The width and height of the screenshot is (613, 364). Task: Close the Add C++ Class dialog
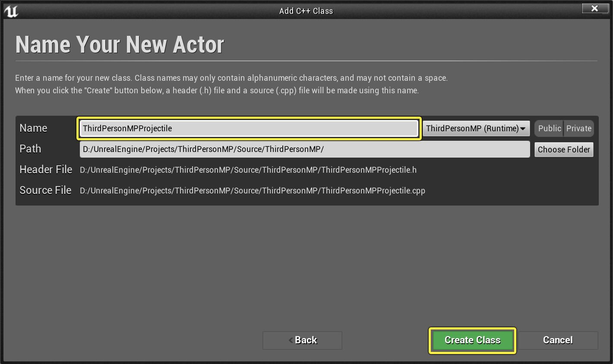click(594, 8)
